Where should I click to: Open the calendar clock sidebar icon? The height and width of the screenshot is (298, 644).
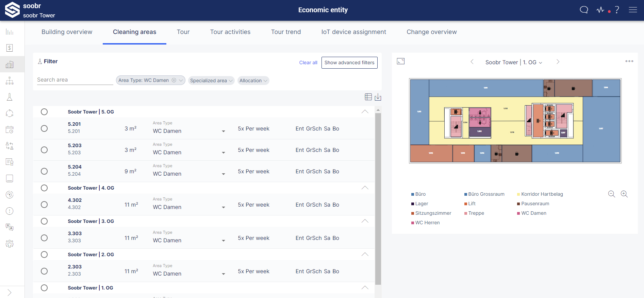[10, 129]
